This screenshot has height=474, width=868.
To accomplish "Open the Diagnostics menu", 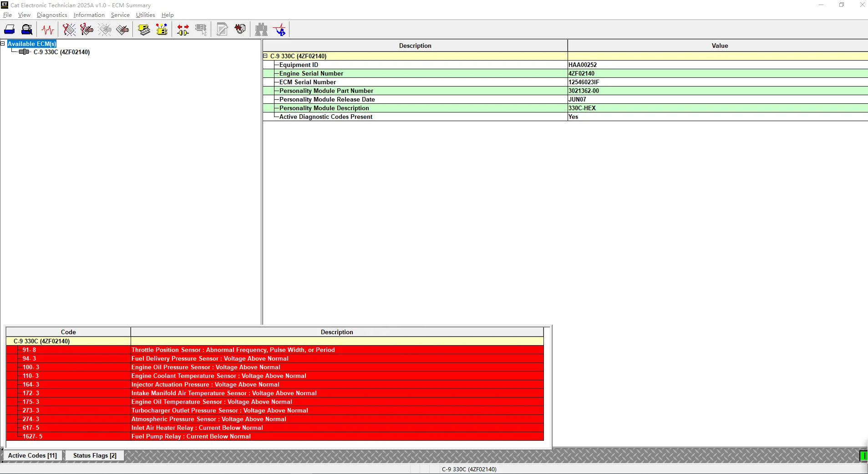I will [x=52, y=15].
